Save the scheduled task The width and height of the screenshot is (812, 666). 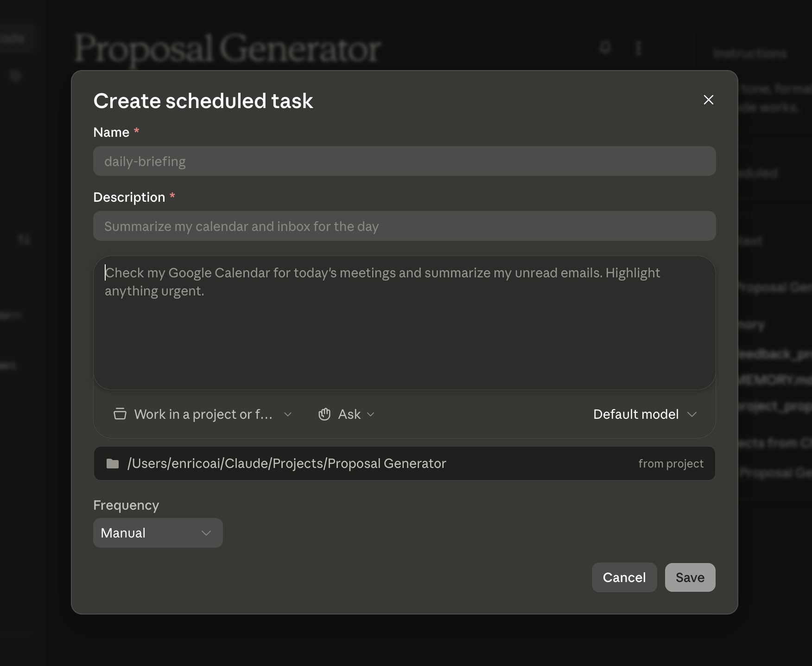pos(690,577)
